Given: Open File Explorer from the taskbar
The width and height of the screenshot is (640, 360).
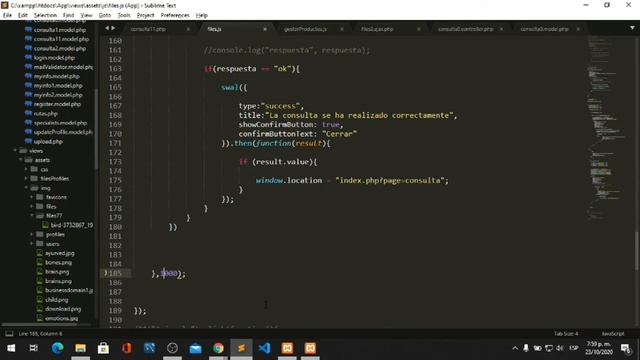Looking at the screenshot, I should tap(80, 348).
